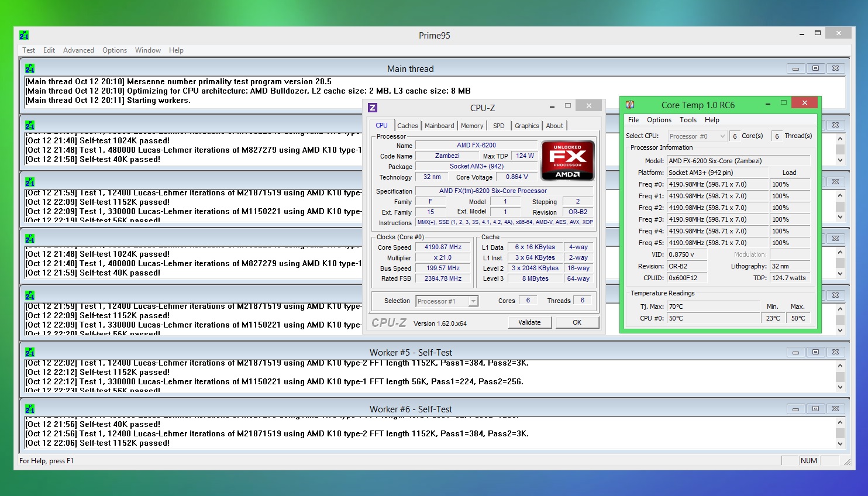Click the scroll-down arrow in Worker #5 window

click(841, 387)
